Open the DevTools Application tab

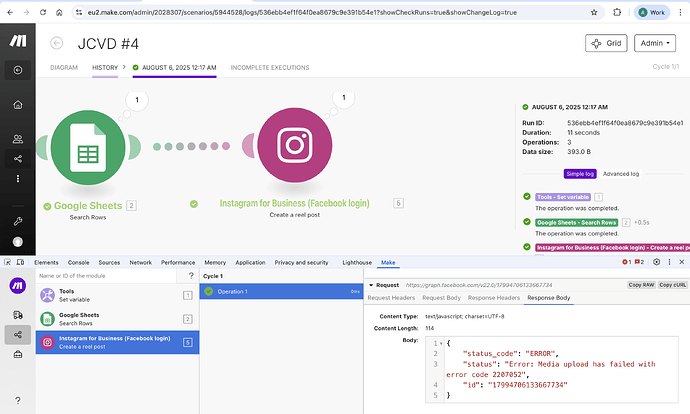coord(250,263)
